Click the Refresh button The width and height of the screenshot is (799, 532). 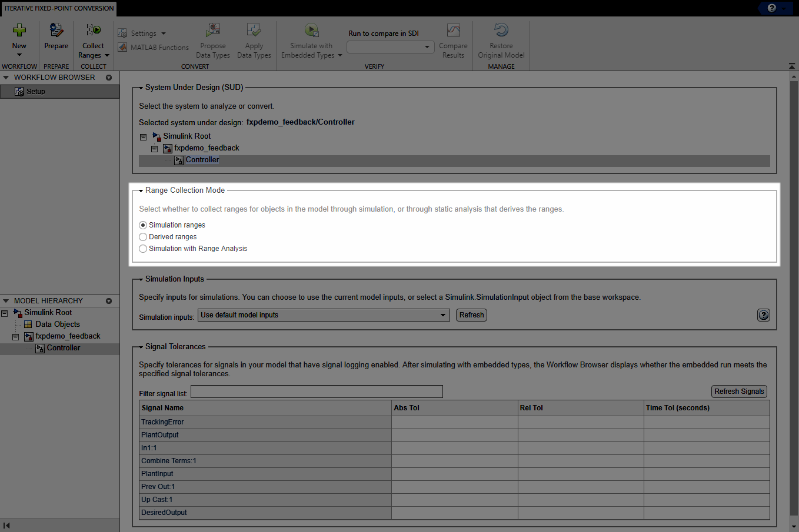pyautogui.click(x=471, y=315)
